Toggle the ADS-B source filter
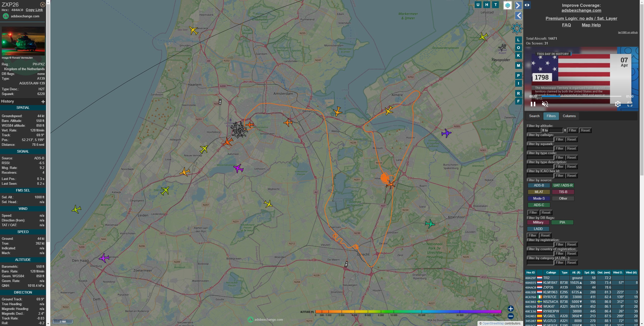Viewport: 644px width, 326px height. [x=539, y=185]
